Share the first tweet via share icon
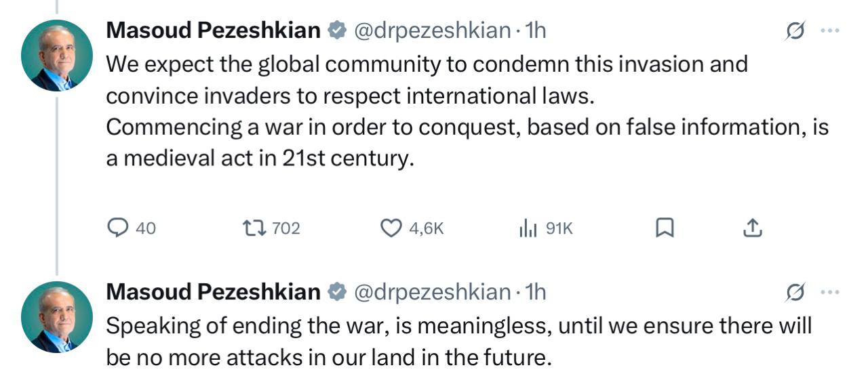This screenshot has height=372, width=868. (752, 229)
